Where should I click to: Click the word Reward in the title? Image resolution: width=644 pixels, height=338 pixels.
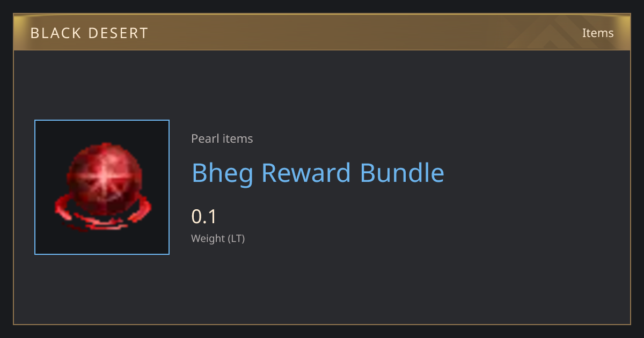[306, 173]
